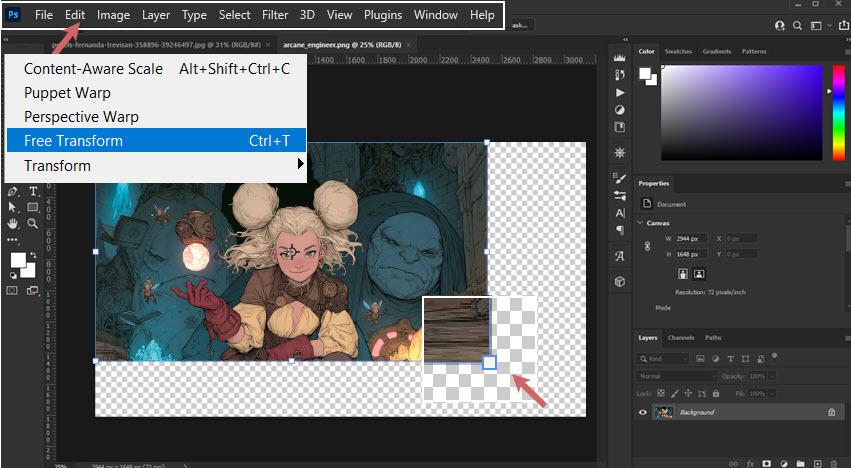
Task: Open the Layers panel options menu
Action: click(848, 338)
